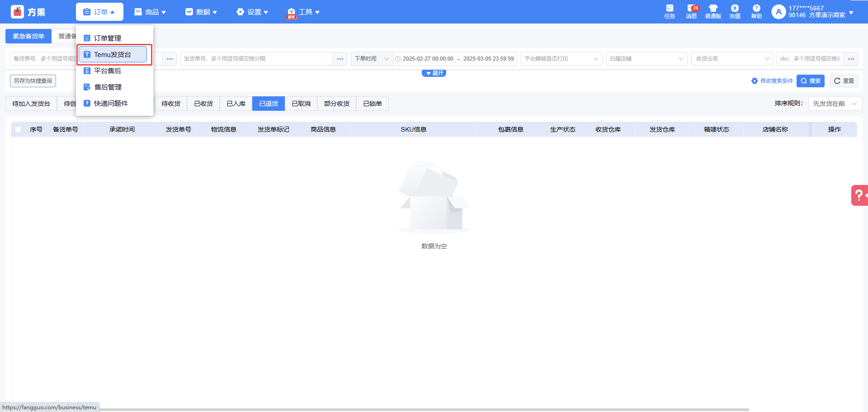Open the 归属店铺 dropdown
The image size is (868, 412).
[646, 59]
